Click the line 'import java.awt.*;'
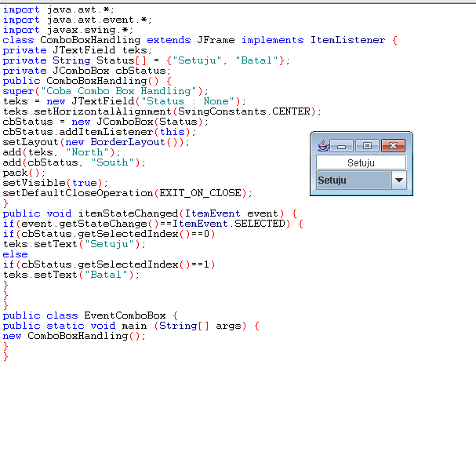The image size is (476, 463). (59, 9)
